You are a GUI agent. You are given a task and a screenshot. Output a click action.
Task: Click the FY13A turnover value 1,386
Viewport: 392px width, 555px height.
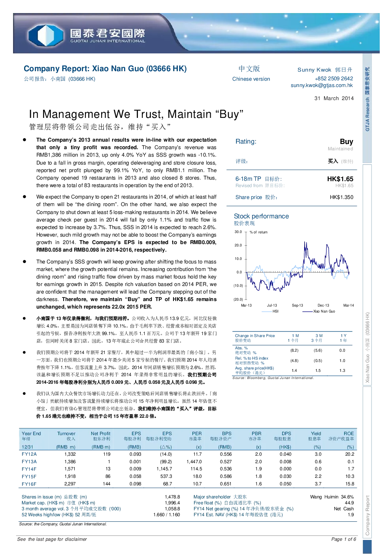click(70, 462)
